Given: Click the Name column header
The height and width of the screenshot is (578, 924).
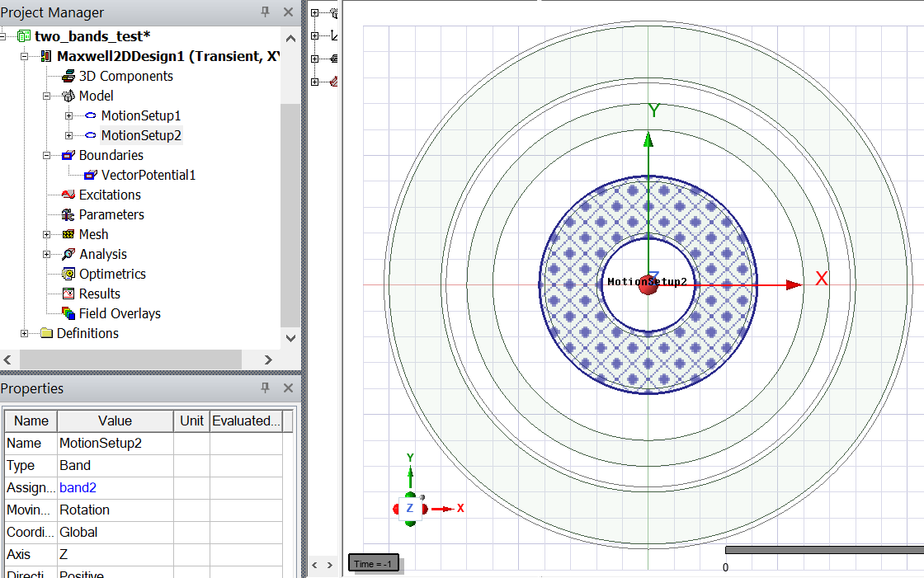Looking at the screenshot, I should click(x=31, y=421).
